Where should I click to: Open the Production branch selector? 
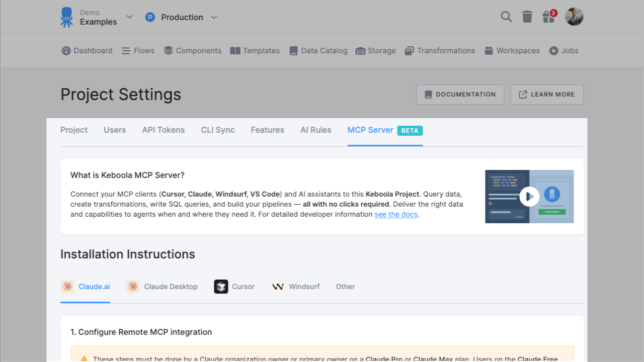pyautogui.click(x=181, y=17)
